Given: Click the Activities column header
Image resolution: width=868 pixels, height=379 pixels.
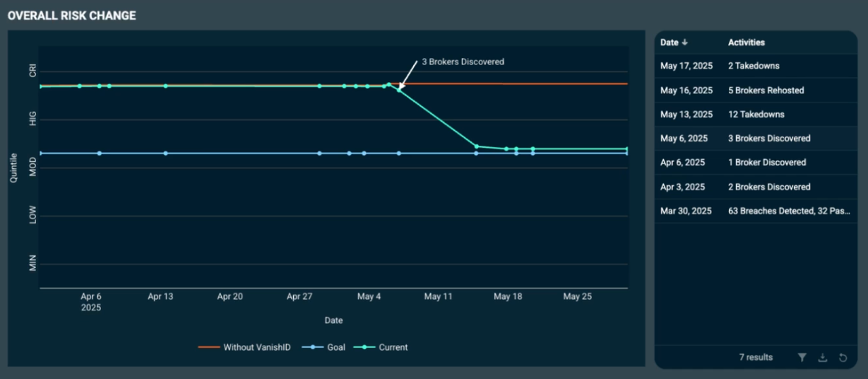Looking at the screenshot, I should [x=747, y=42].
